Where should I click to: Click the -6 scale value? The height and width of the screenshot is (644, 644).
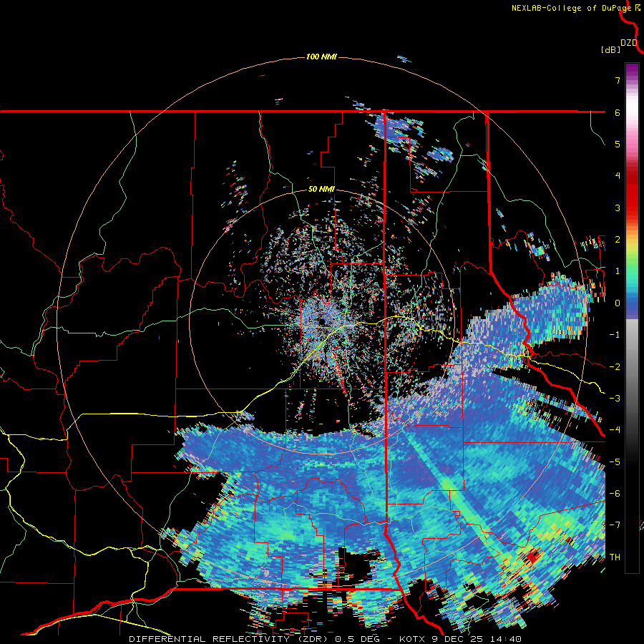coord(615,494)
